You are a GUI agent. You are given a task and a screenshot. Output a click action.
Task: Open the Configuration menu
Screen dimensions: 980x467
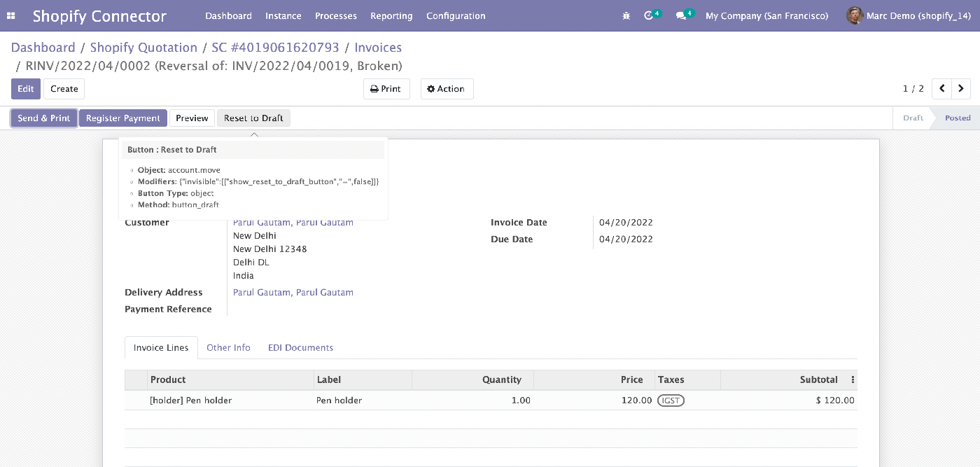[x=456, y=15]
